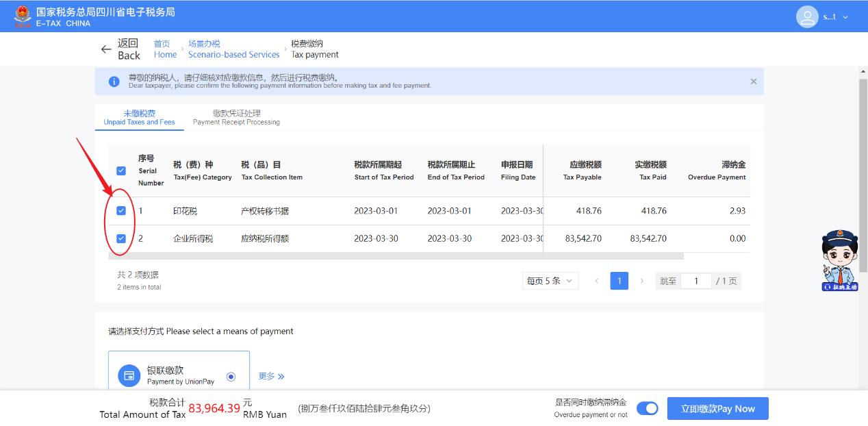The width and height of the screenshot is (868, 426).
Task: Select Payment by UnionPay radio button
Action: (231, 376)
